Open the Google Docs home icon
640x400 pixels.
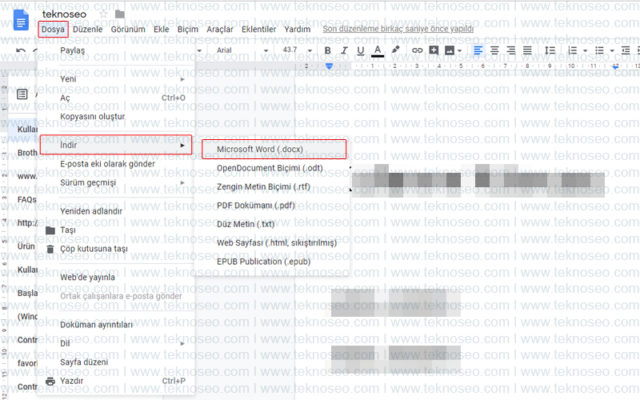(21, 20)
